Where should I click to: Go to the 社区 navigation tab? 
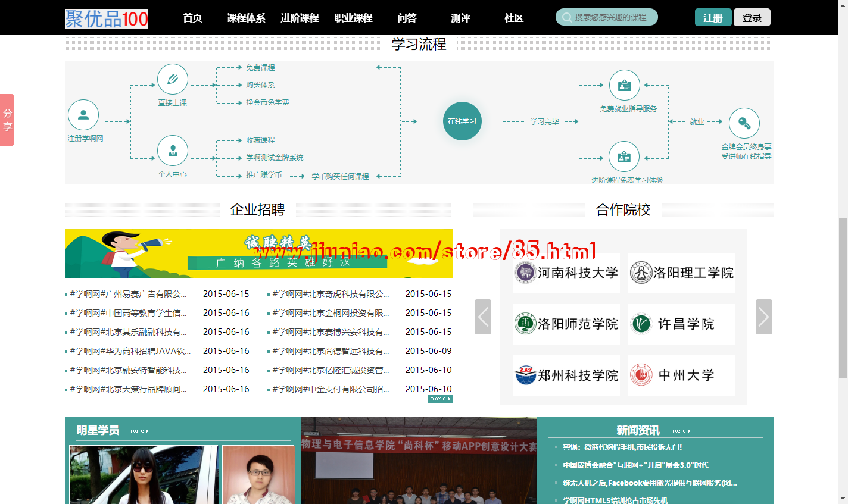click(513, 18)
